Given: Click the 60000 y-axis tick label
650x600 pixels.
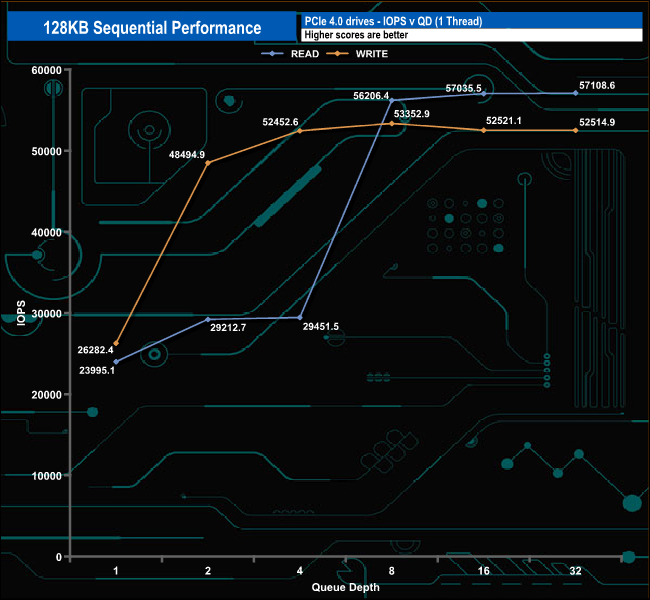Looking at the screenshot, I should click(46, 70).
